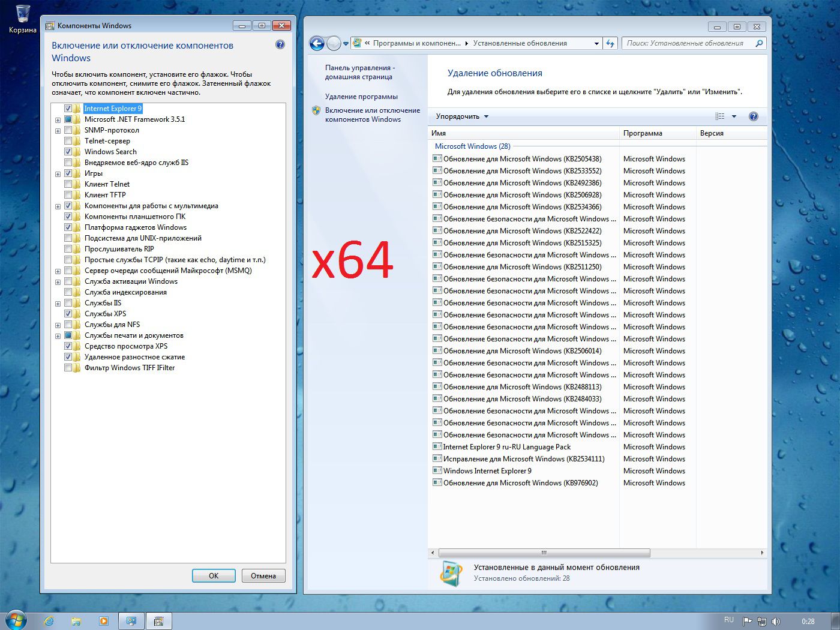The height and width of the screenshot is (630, 840).
Task: Open Internet Explorer from the taskbar
Action: (x=49, y=622)
